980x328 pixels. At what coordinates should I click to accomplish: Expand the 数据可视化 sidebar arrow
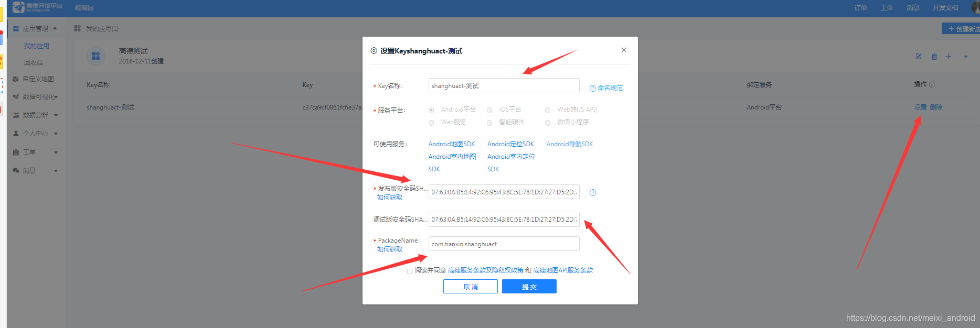pyautogui.click(x=56, y=97)
